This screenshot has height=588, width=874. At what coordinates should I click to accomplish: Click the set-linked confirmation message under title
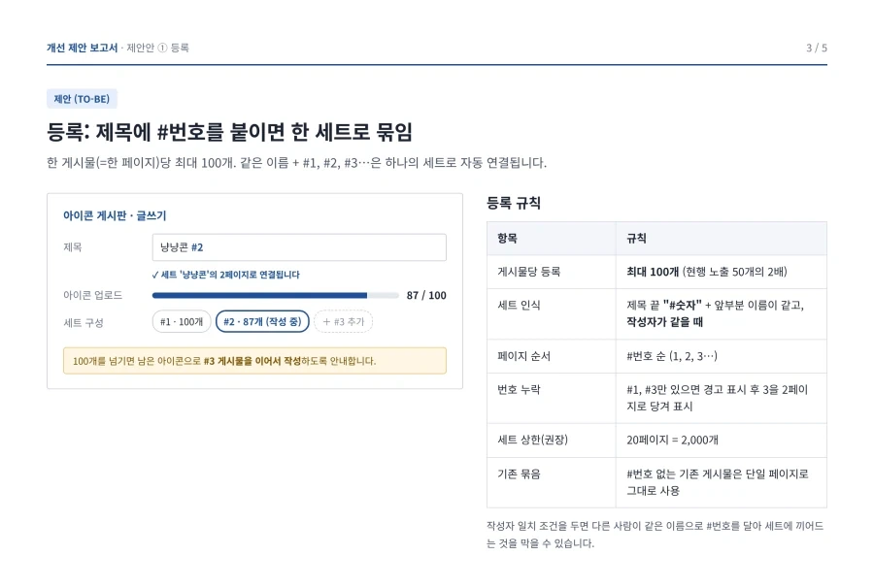click(225, 275)
